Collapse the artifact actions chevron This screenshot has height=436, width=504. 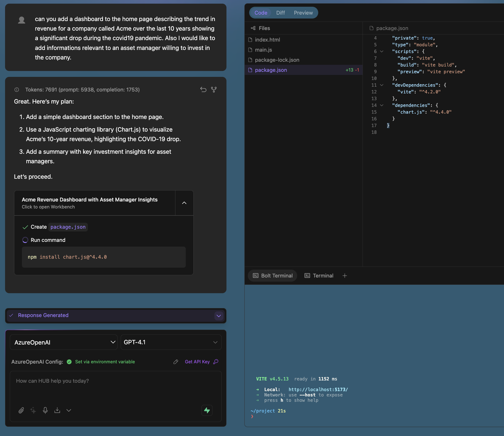point(184,203)
